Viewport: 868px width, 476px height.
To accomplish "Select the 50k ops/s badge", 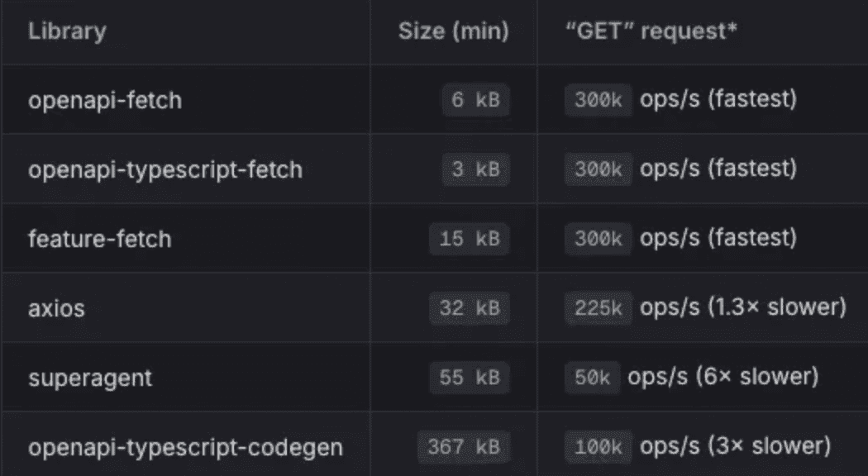I will 592,378.
